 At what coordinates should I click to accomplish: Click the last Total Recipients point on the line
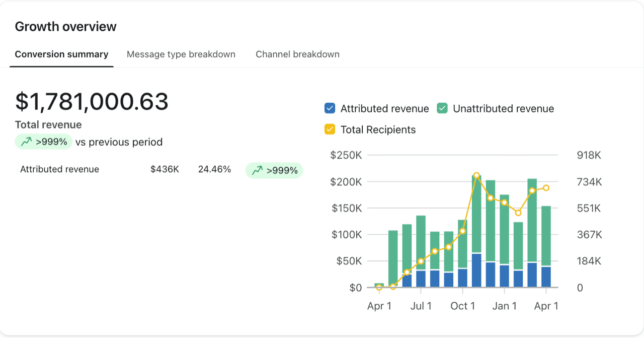point(546,188)
